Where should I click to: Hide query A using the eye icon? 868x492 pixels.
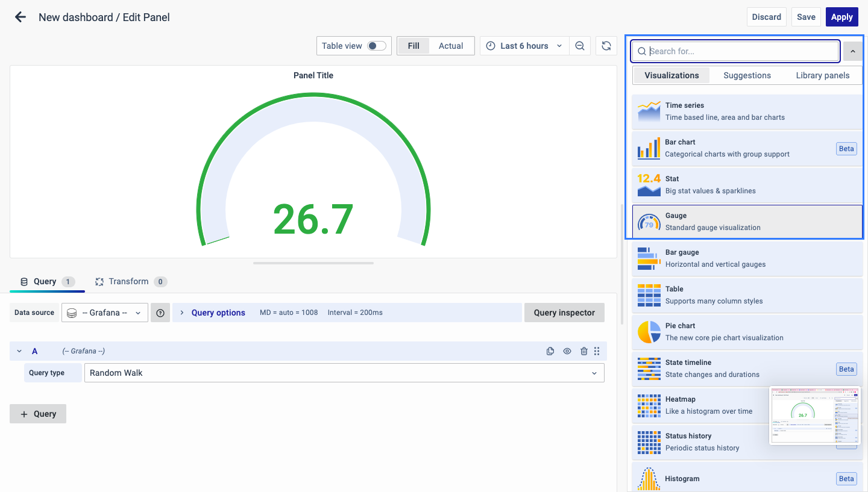567,351
